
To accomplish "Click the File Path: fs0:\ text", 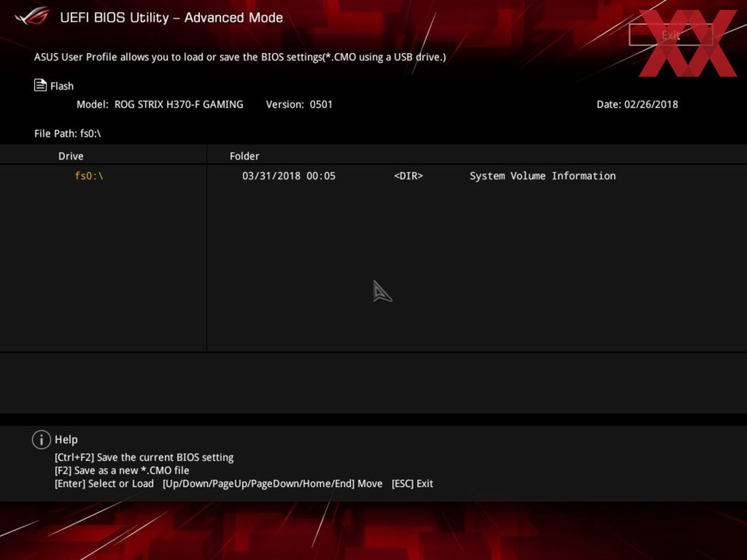I will (x=68, y=133).
